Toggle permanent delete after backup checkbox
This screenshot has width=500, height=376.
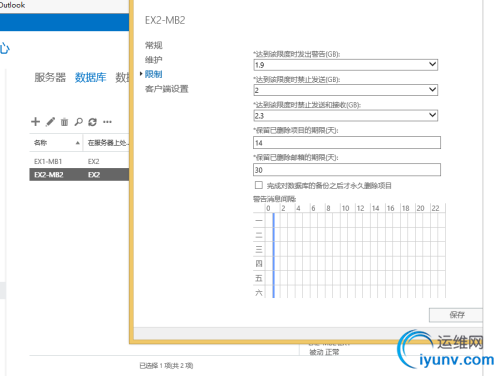pyautogui.click(x=259, y=185)
